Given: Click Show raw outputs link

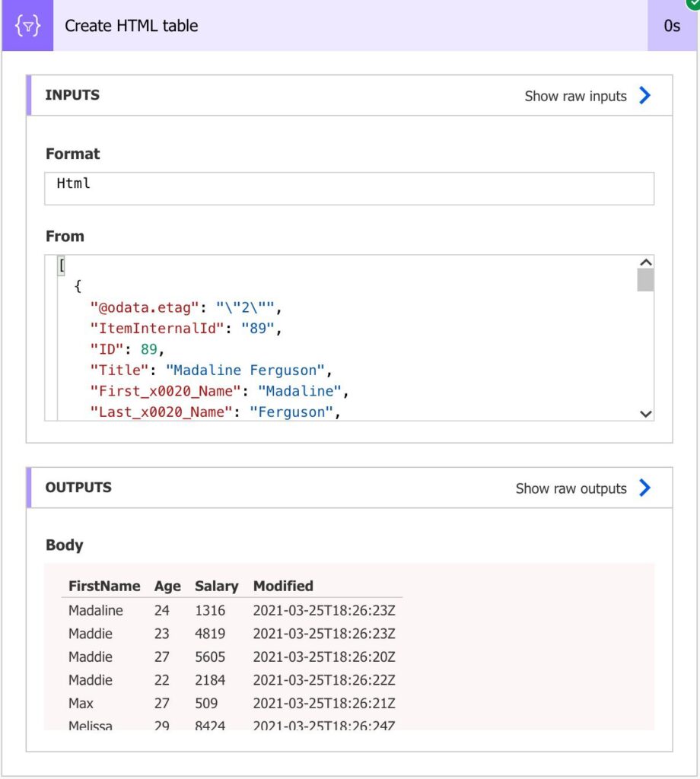Looking at the screenshot, I should [571, 488].
